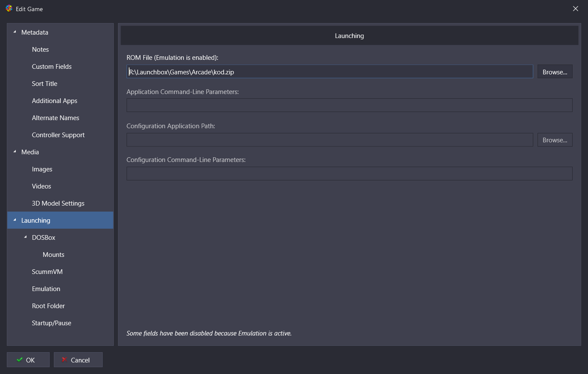Open the Images media page

42,169
